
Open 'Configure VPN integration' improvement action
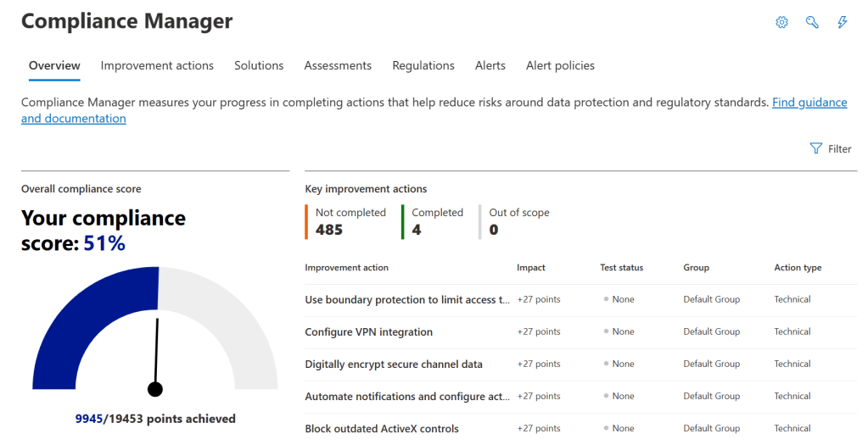pos(369,332)
